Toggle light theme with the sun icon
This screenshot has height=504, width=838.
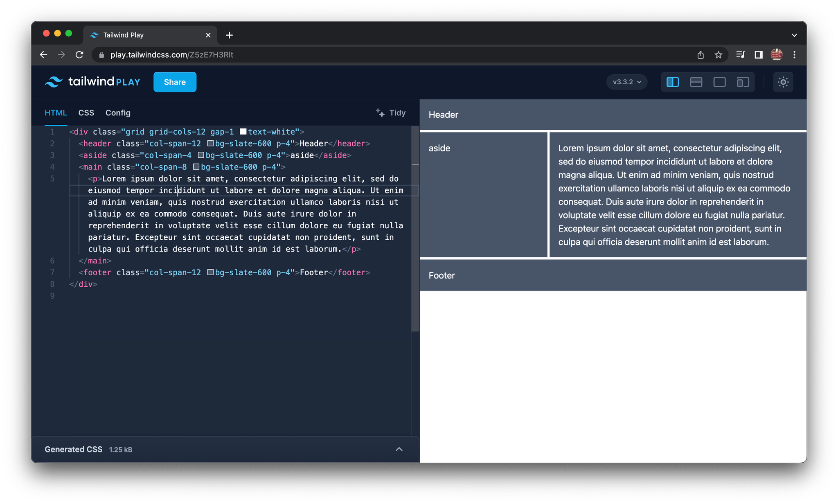pos(783,82)
